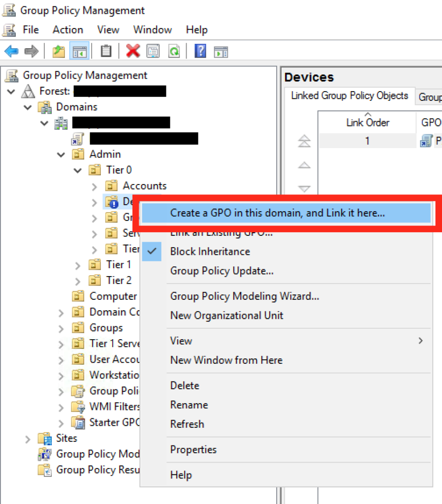Select the Accounts organizational unit

[x=144, y=186]
